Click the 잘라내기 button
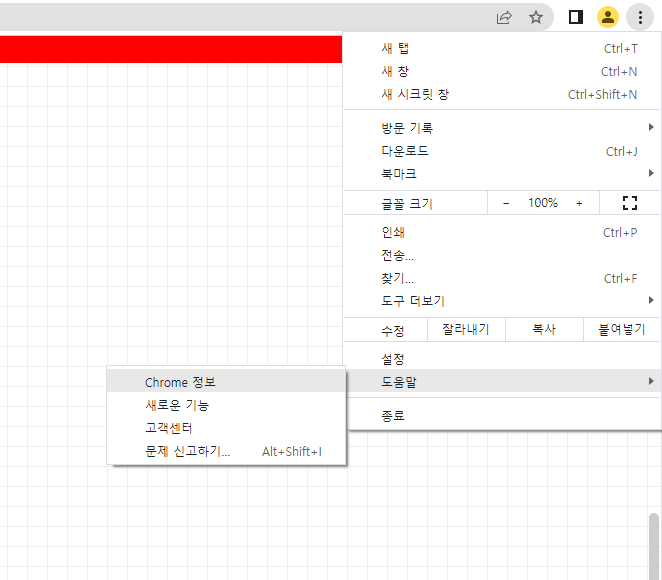 point(466,330)
